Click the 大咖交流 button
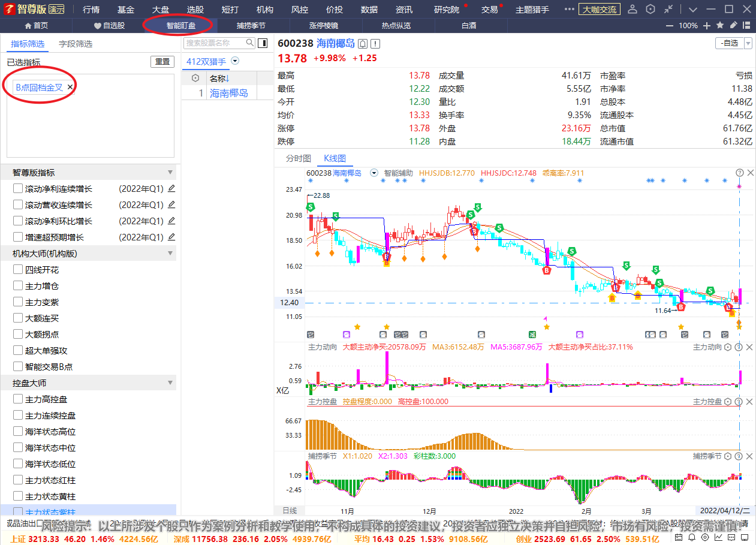The height and width of the screenshot is (545, 756). (600, 10)
